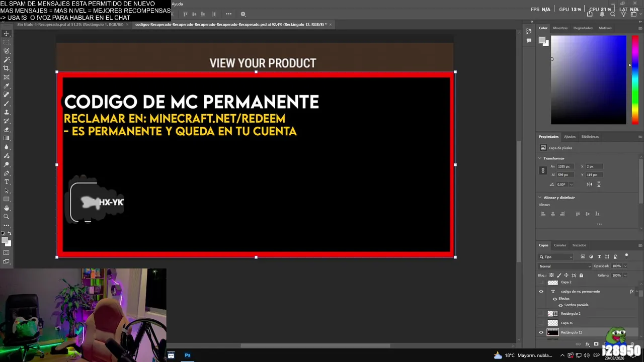644x362 pixels.
Task: Select the Rectangle shape tool
Action: (x=7, y=199)
